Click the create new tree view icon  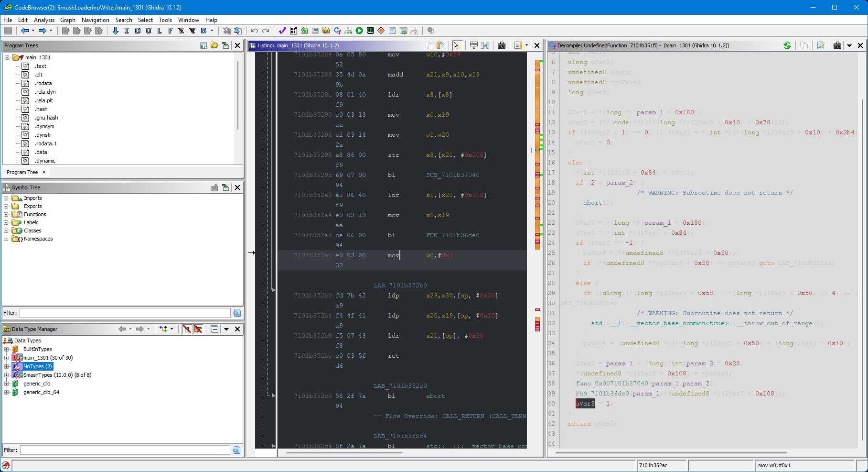pyautogui.click(x=204, y=45)
